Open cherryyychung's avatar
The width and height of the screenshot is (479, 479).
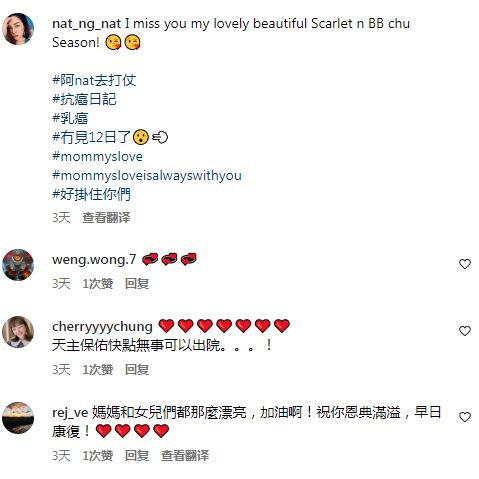click(18, 332)
